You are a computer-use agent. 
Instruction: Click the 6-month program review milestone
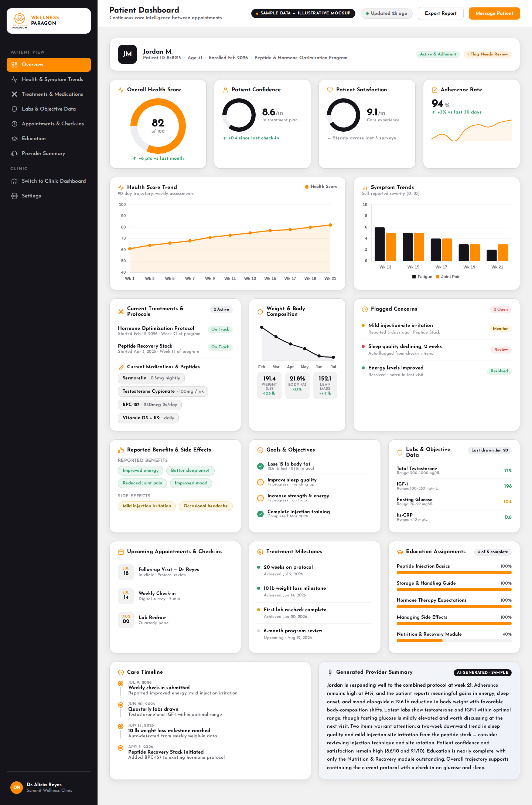click(314, 634)
